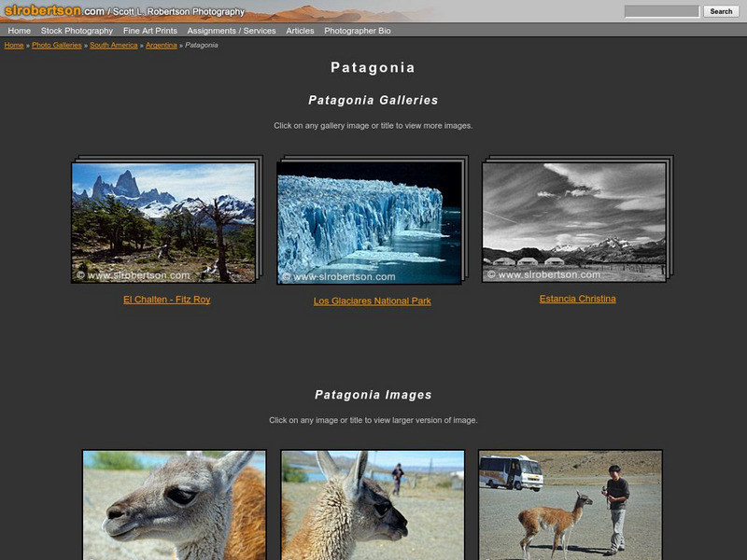Click the search text field
This screenshot has width=747, height=560.
coord(662,11)
